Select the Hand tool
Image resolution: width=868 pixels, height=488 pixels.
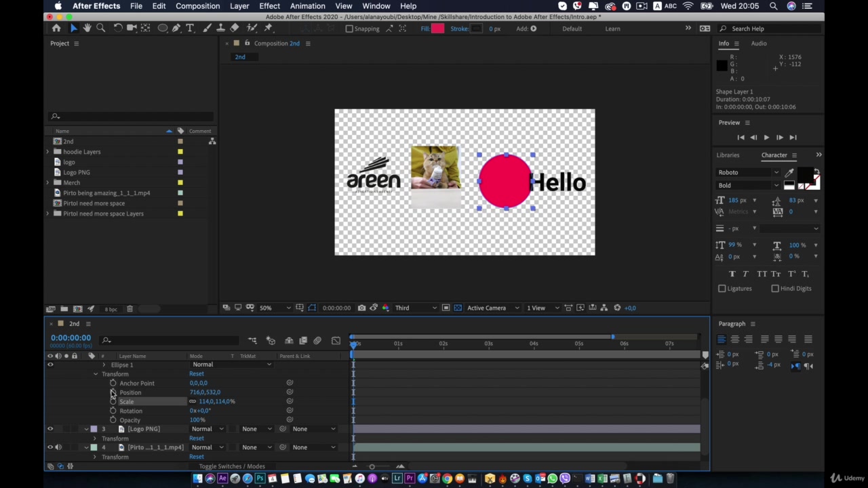[87, 28]
